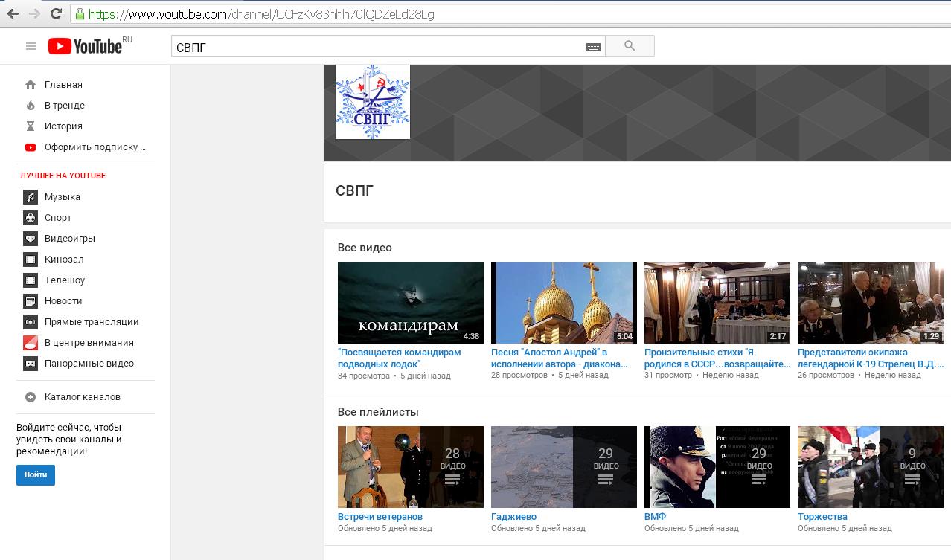
Task: Open the Встречи ветеранов playlist link
Action: pos(380,516)
